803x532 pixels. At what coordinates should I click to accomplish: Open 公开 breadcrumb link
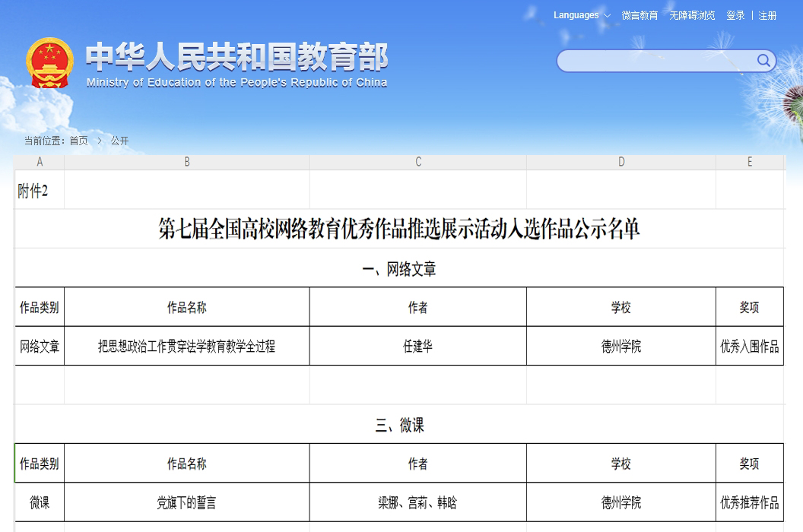119,141
